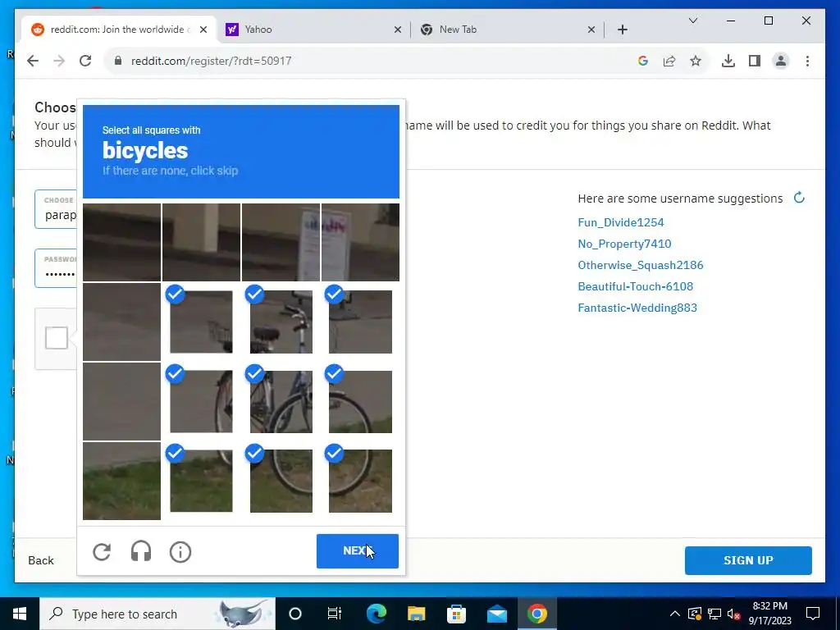Screen dimensions: 840x630
Task: View site information lock icon
Action: click(x=118, y=61)
